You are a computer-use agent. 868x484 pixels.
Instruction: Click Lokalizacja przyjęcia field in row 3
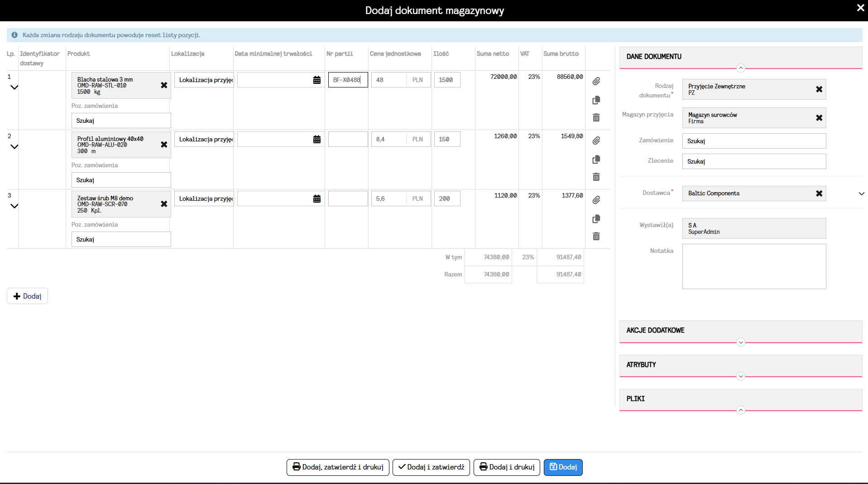204,198
